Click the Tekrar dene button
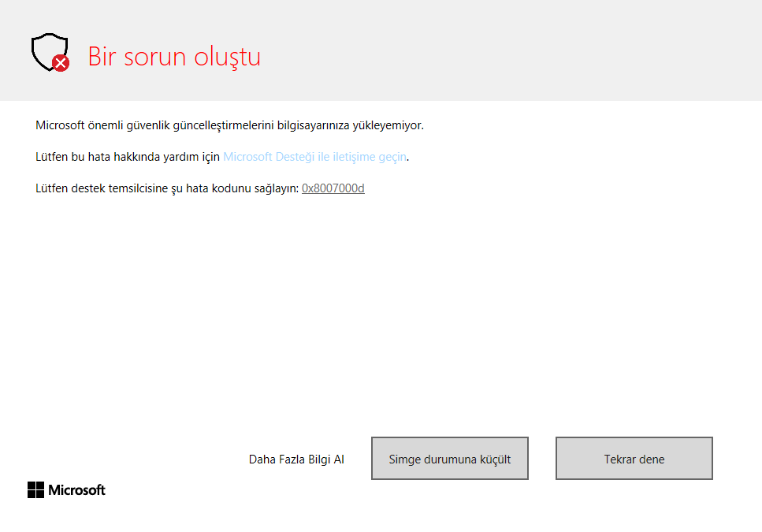Viewport: 762px width, 532px height. [x=634, y=458]
